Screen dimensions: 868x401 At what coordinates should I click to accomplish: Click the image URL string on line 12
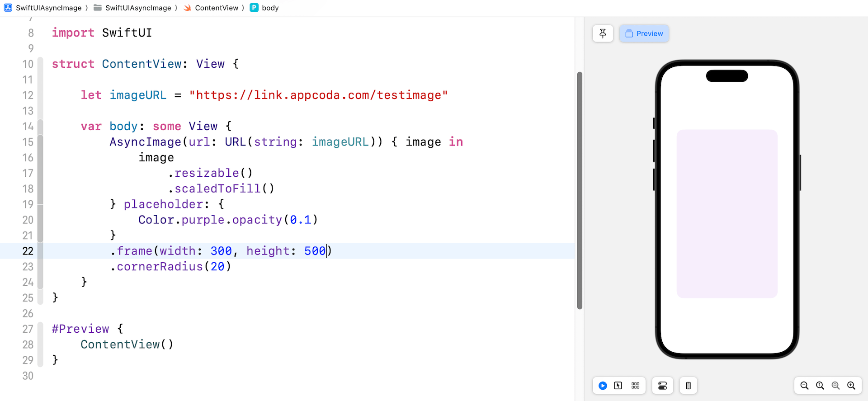point(318,95)
